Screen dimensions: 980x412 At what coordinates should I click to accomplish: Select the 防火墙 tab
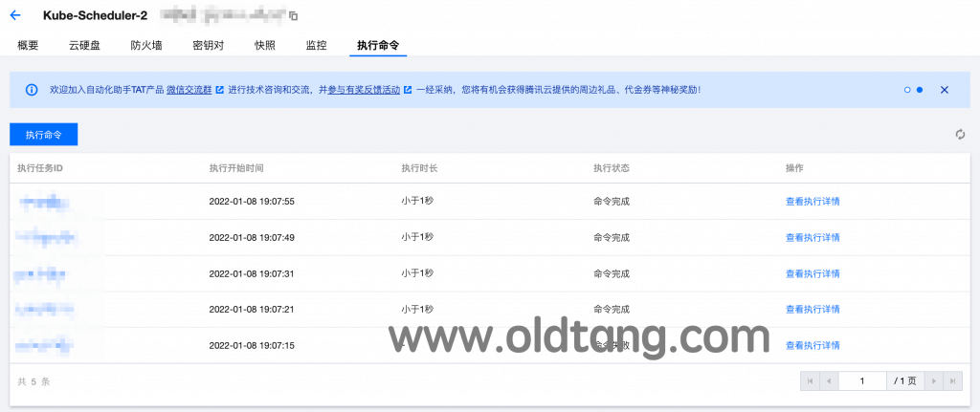point(146,45)
